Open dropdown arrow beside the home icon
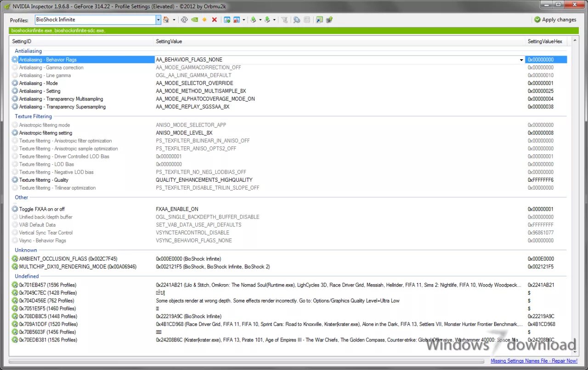This screenshot has height=370, width=588. 174,20
